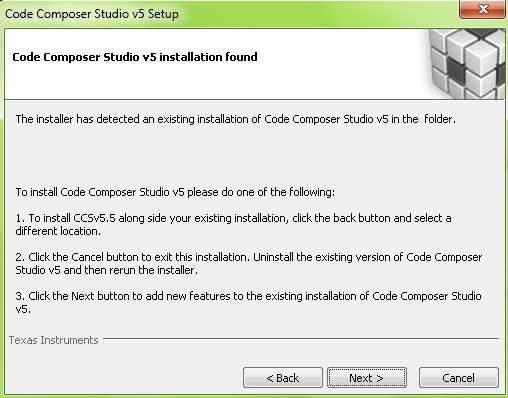Click the empty gray space below the detected-folder sentence
The width and height of the screenshot is (508, 398).
coord(253,155)
